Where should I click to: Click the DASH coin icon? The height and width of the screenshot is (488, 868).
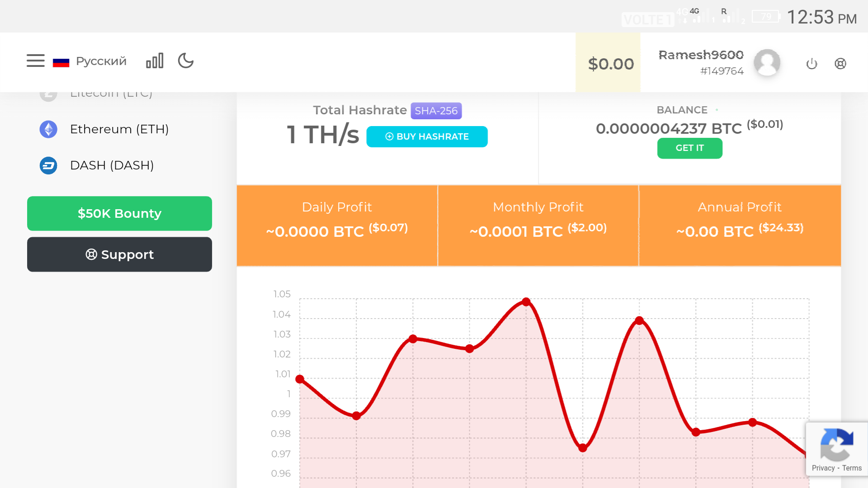coord(48,165)
